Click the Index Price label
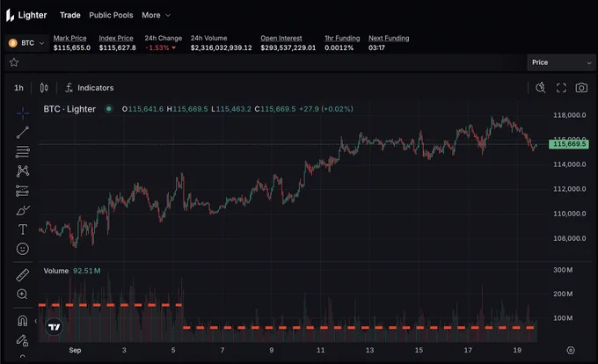598x364 pixels. tap(116, 38)
